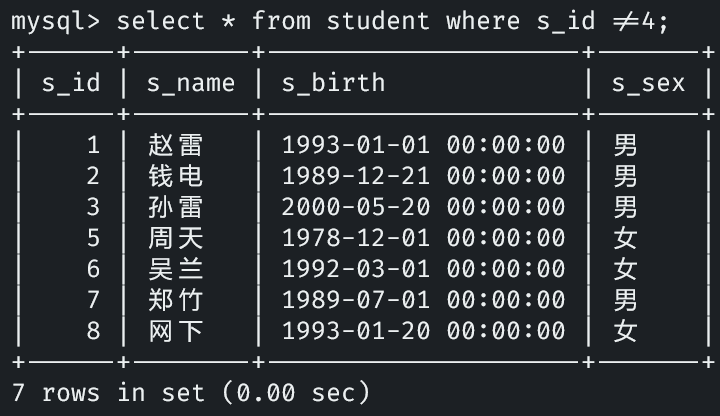Click the s_sex column header
Viewport: 720px width, 416px height.
coord(648,83)
